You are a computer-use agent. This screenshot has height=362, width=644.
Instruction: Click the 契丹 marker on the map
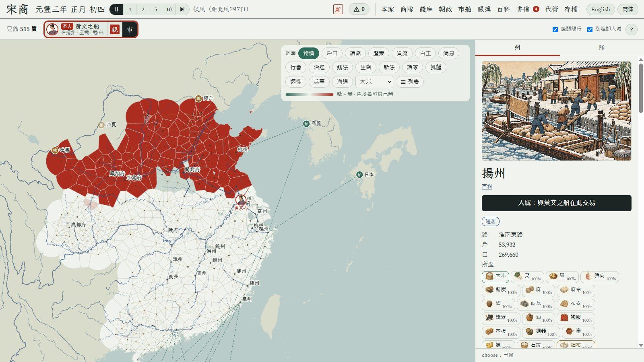pos(198,98)
